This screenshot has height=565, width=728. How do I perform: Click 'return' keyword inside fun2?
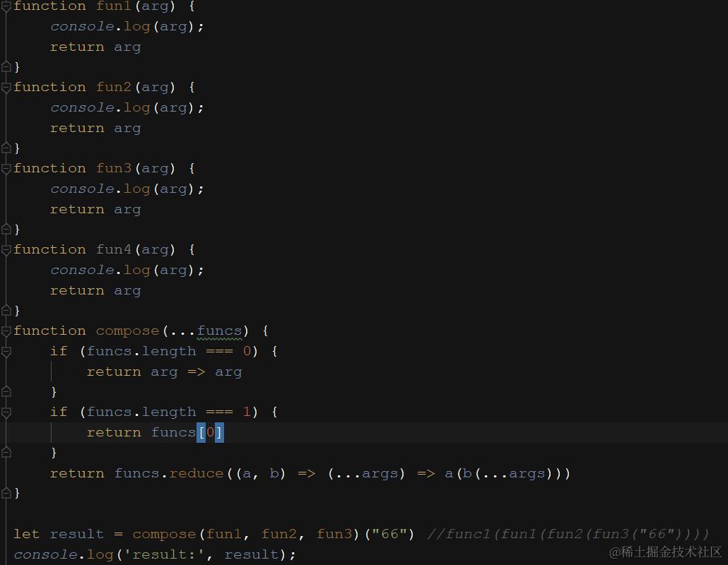[x=77, y=128]
